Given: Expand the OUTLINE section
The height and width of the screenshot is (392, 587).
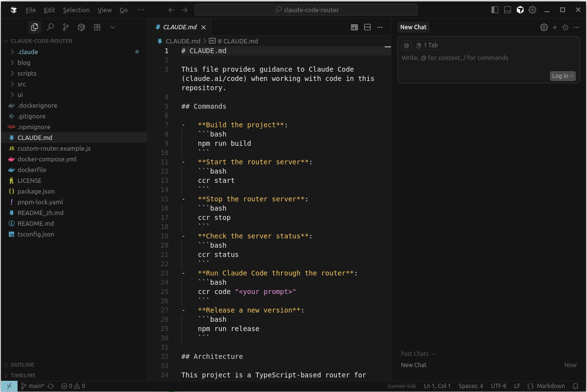Looking at the screenshot, I should (22, 365).
